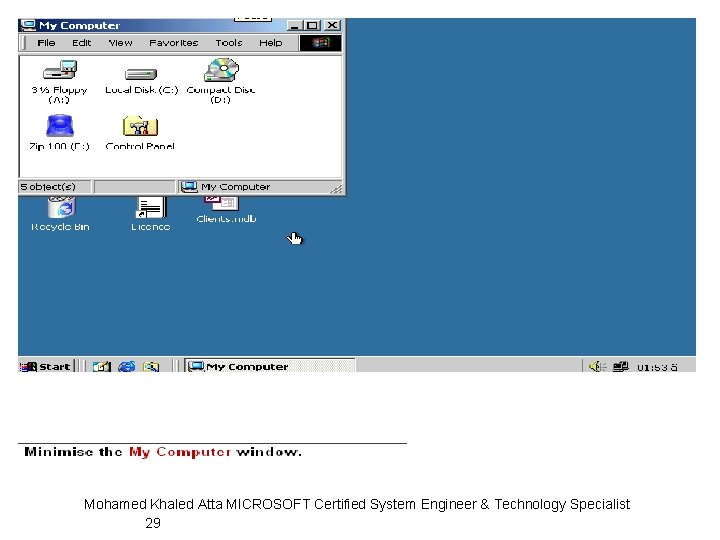Close the My Computer window
The height and width of the screenshot is (540, 720).
tap(332, 26)
